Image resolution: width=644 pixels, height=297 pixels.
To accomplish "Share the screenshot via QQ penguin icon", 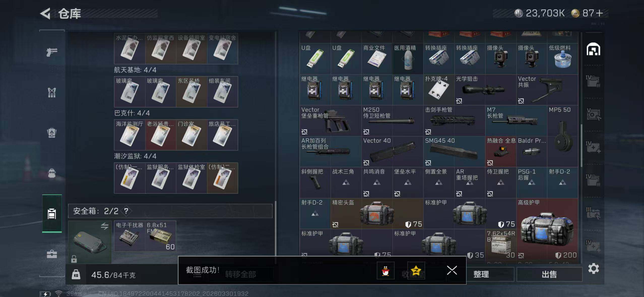I will click(385, 271).
